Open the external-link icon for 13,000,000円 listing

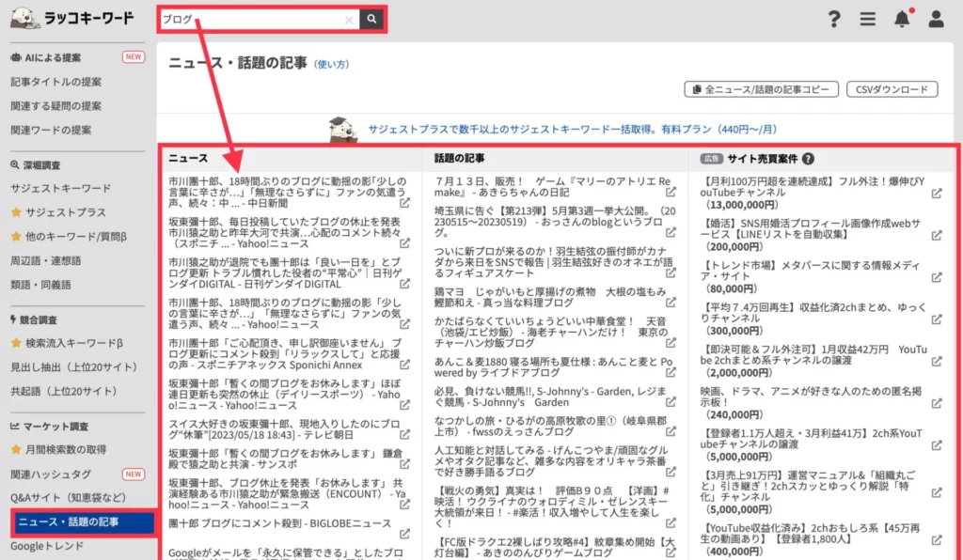(937, 194)
